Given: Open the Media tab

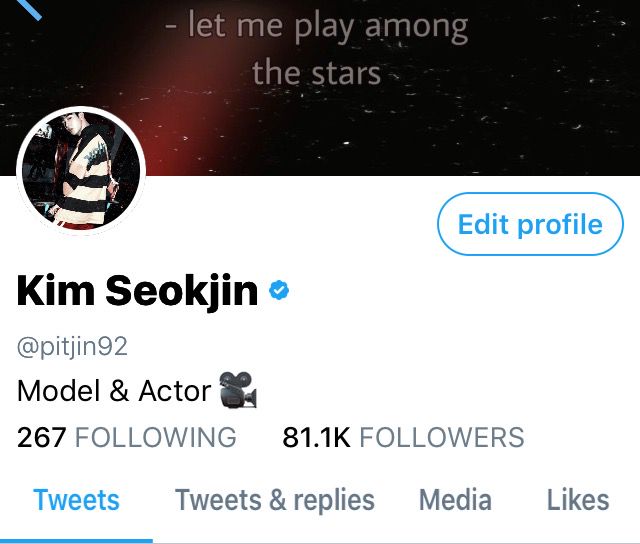Looking at the screenshot, I should [x=455, y=500].
